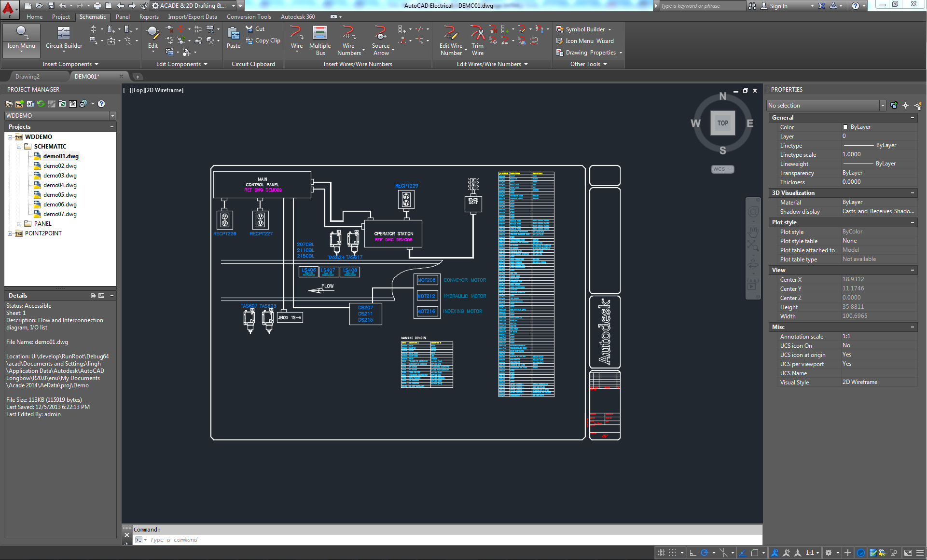927x560 pixels.
Task: Open the Panel ribbon tab
Action: coord(123,17)
